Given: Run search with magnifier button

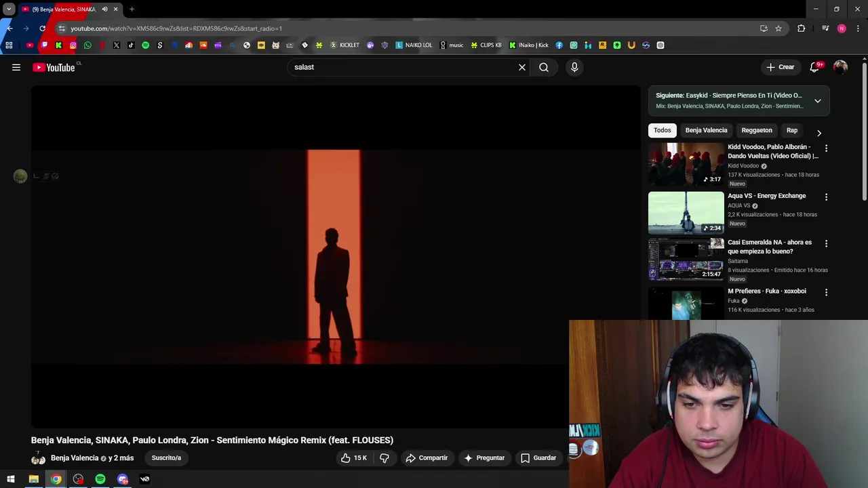Looking at the screenshot, I should pos(544,67).
